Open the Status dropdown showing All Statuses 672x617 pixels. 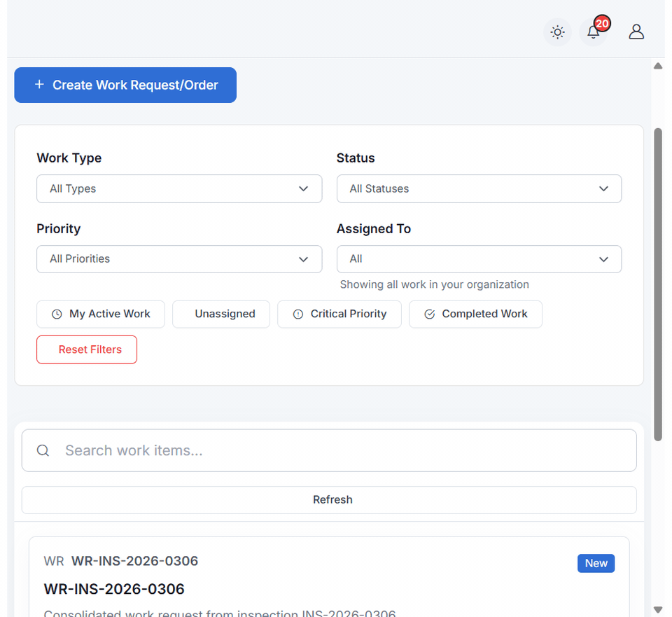479,188
